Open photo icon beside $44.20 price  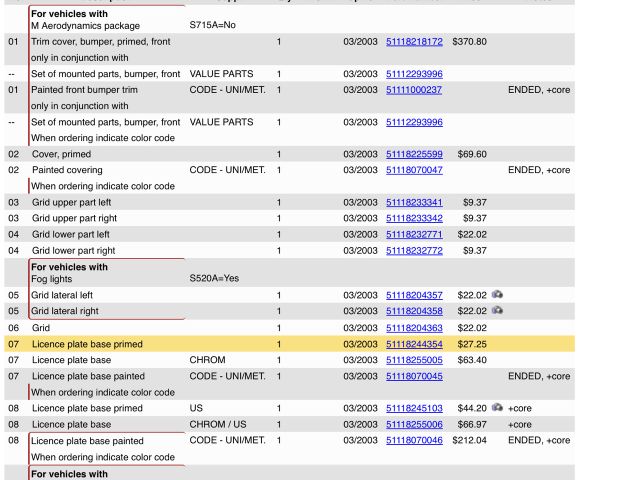(497, 408)
